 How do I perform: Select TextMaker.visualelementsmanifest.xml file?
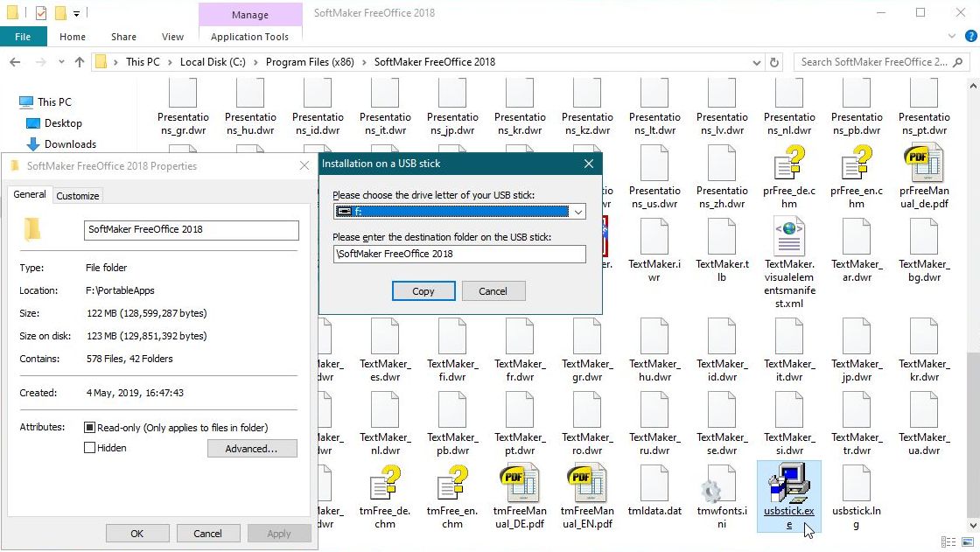point(788,262)
